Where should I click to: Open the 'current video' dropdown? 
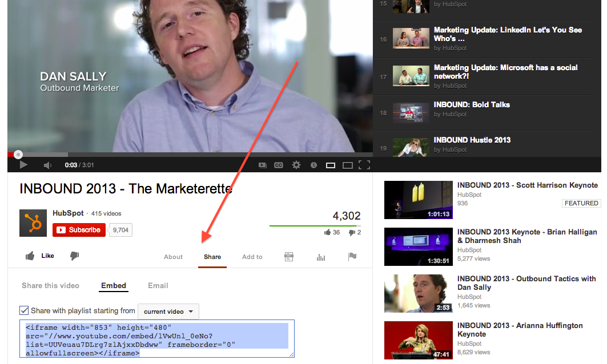click(168, 311)
